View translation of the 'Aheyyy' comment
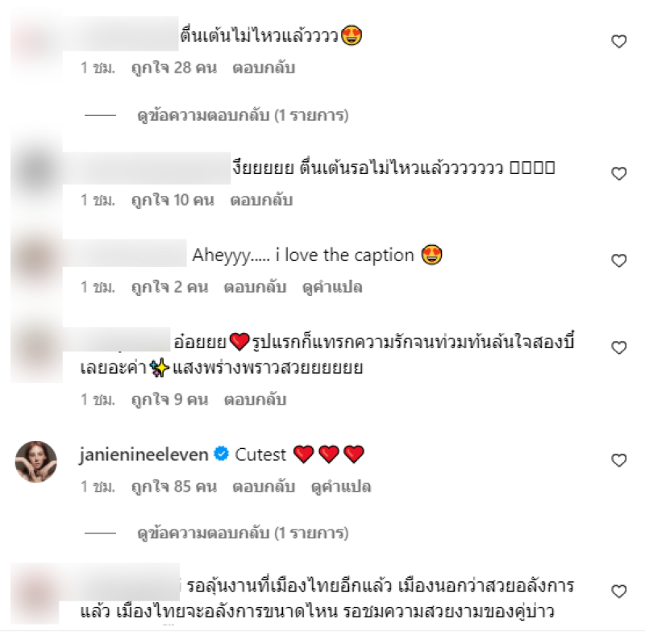 (x=332, y=287)
